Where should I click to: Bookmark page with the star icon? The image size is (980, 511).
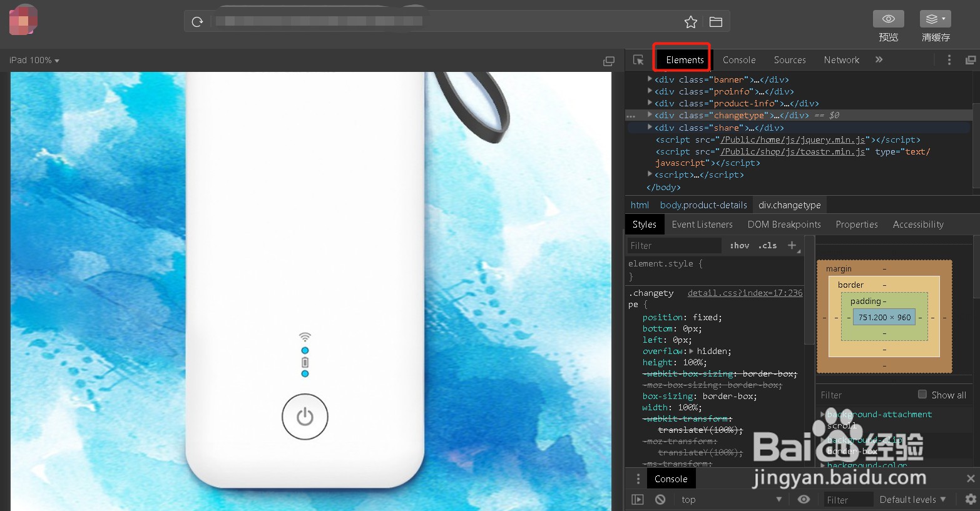coord(691,23)
